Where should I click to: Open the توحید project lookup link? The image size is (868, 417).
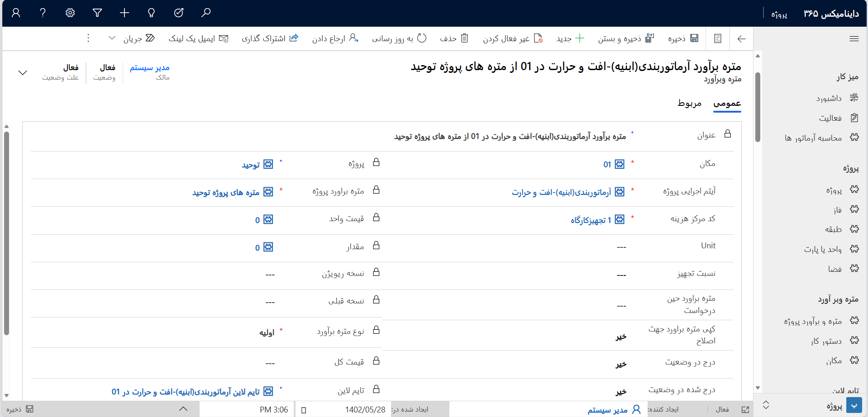(251, 165)
